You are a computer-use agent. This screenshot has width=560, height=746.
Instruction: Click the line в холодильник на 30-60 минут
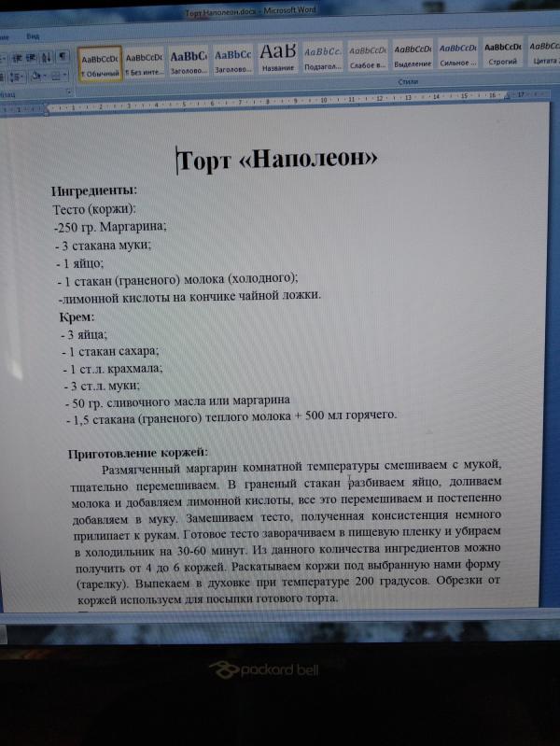(287, 550)
